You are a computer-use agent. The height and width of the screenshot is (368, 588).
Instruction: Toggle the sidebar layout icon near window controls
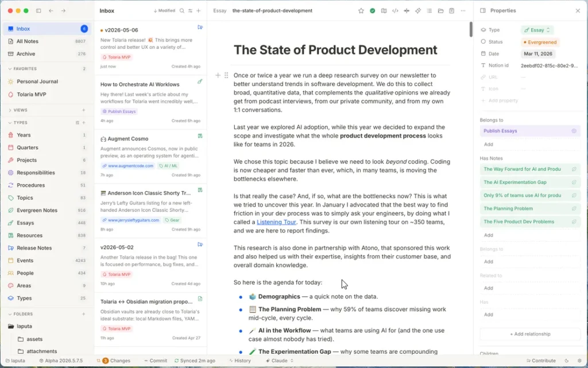click(x=38, y=11)
